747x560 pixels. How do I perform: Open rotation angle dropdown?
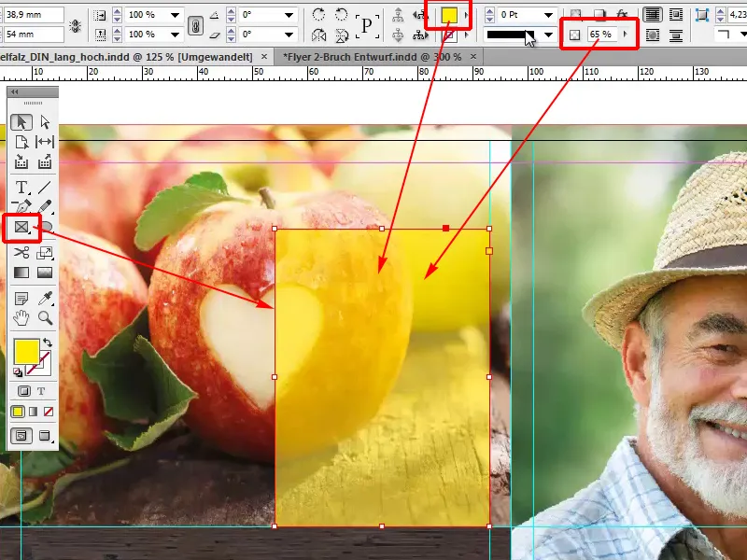[x=289, y=15]
